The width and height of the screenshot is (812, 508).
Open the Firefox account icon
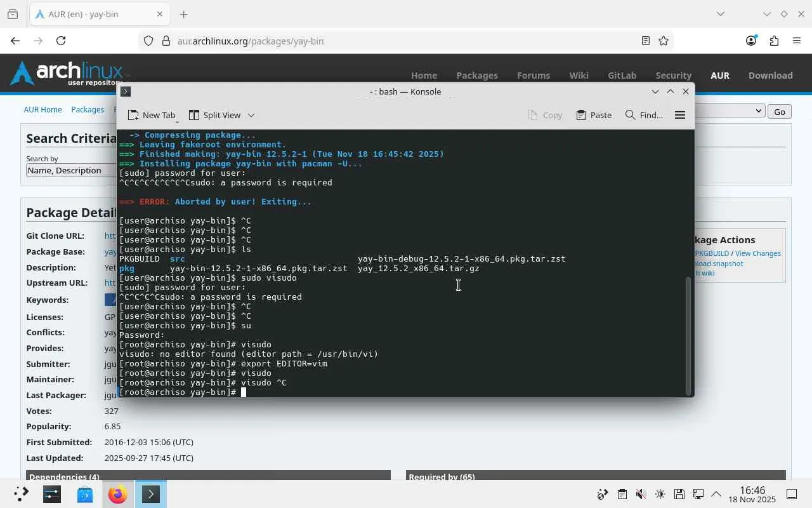[x=751, y=41]
